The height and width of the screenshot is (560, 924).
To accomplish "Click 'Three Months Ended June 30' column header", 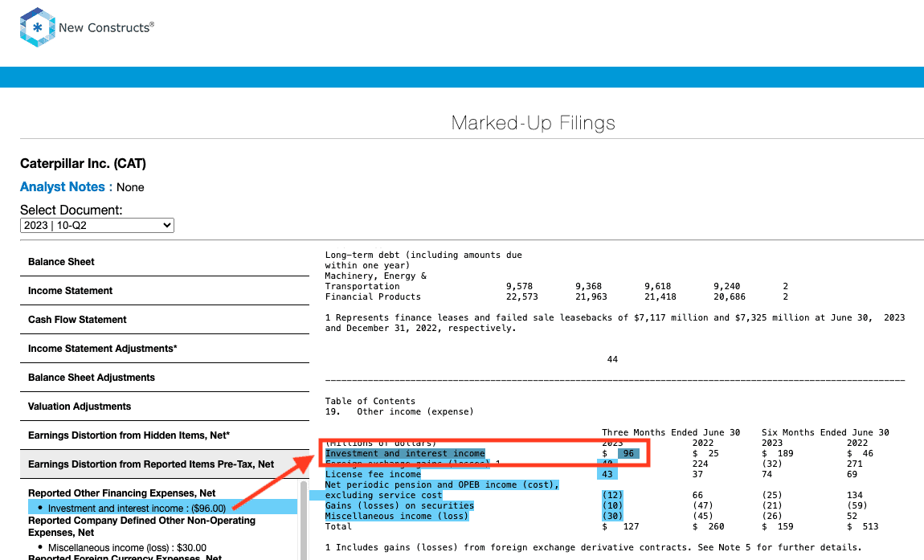I will pyautogui.click(x=671, y=432).
